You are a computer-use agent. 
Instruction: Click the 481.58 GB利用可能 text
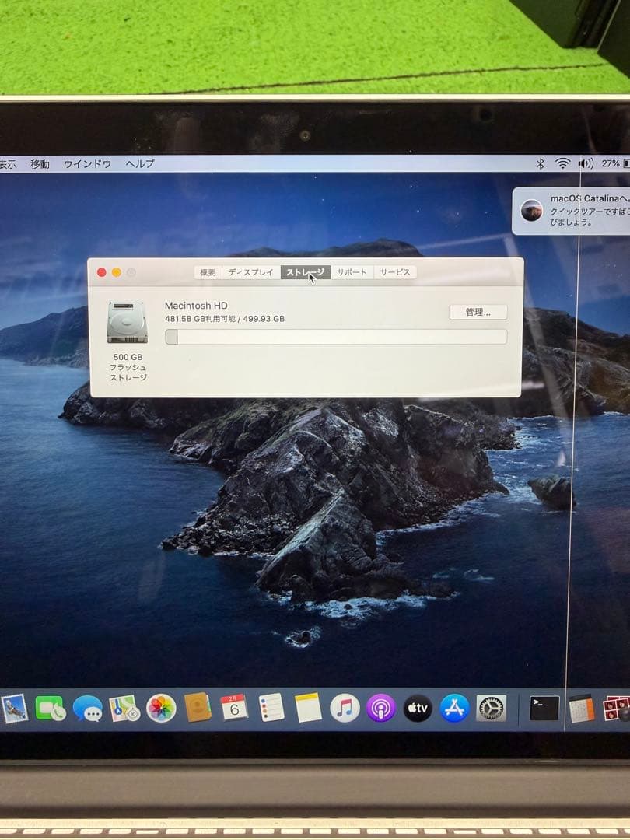(x=201, y=319)
